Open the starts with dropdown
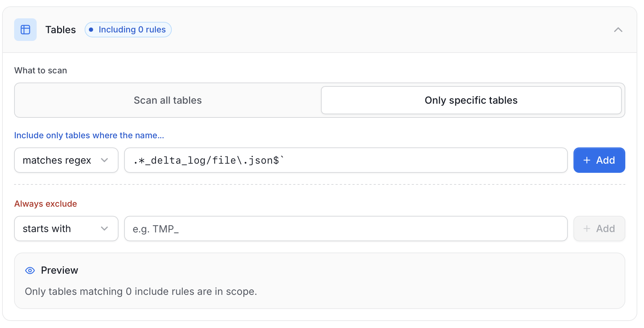Image resolution: width=644 pixels, height=328 pixels. click(x=66, y=229)
